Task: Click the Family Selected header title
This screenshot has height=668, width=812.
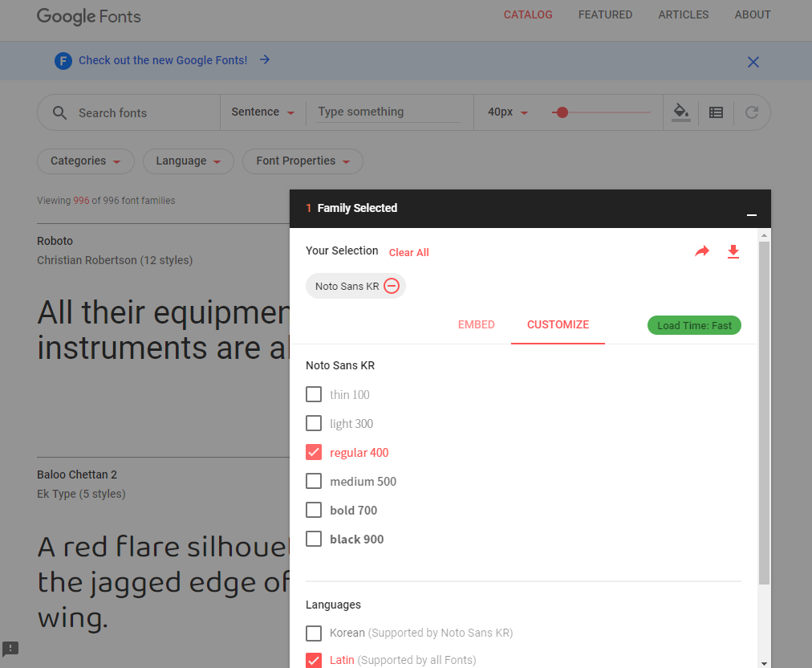Action: tap(357, 208)
